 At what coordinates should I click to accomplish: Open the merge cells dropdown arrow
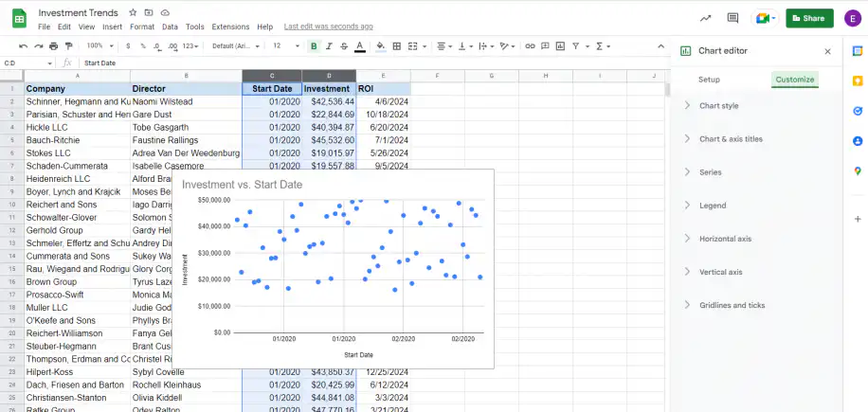click(x=425, y=46)
